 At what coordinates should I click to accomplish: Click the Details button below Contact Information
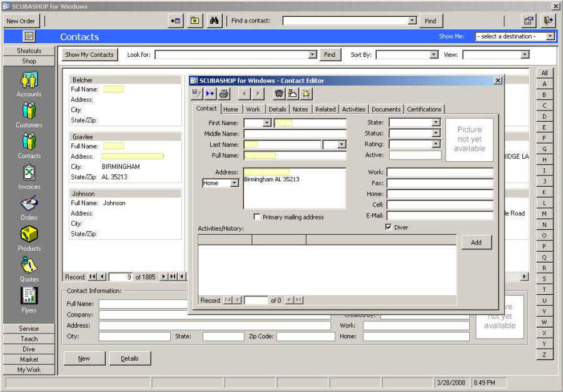pos(130,358)
